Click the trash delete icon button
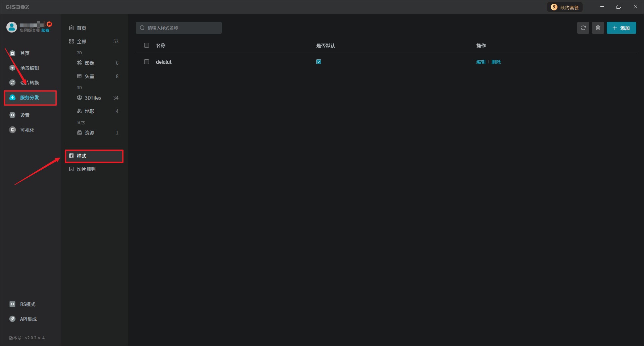Image resolution: width=644 pixels, height=346 pixels. coord(598,28)
